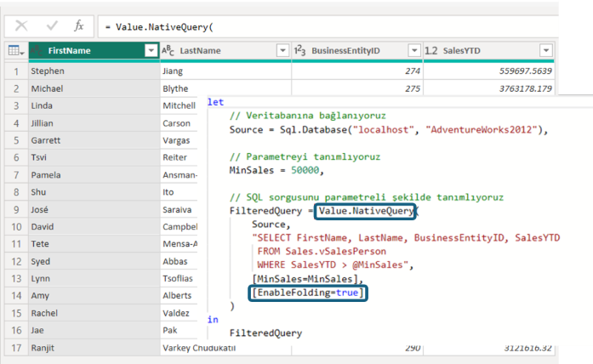Click the LastName cell 'Abbas'

[x=179, y=261]
